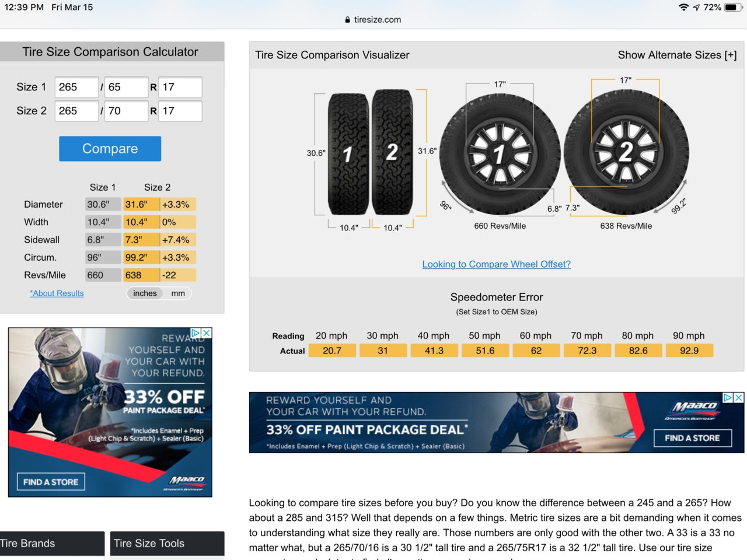Open the About Results link
Viewport: 747px width, 560px height.
coord(57,293)
